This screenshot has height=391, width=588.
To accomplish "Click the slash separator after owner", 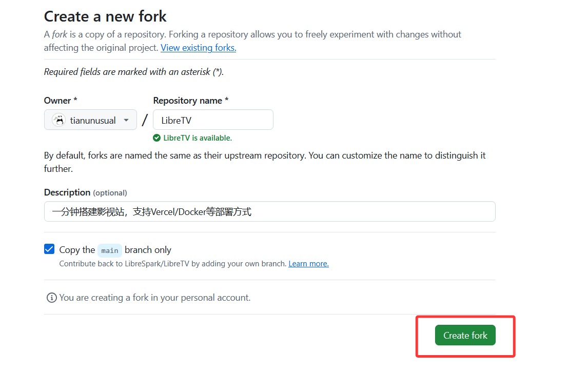I will pyautogui.click(x=145, y=120).
